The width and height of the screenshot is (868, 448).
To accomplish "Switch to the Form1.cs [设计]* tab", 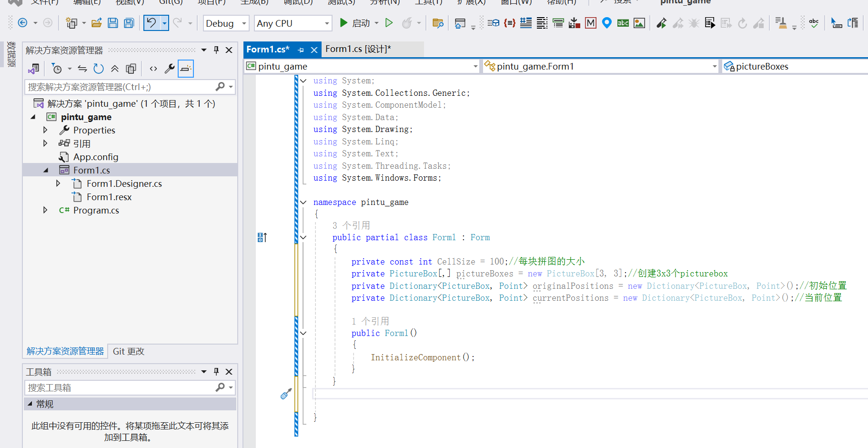I will (358, 49).
